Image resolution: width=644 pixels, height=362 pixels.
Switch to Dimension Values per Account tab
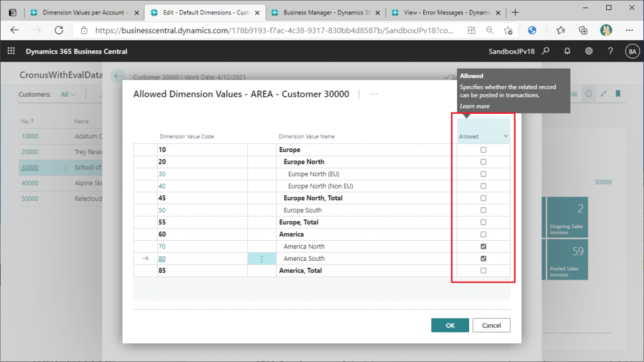[x=85, y=13]
